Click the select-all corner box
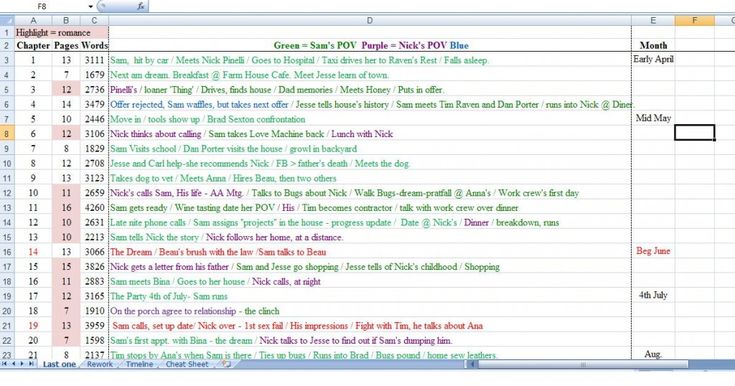Viewport: 735px width, 386px height. [7, 20]
